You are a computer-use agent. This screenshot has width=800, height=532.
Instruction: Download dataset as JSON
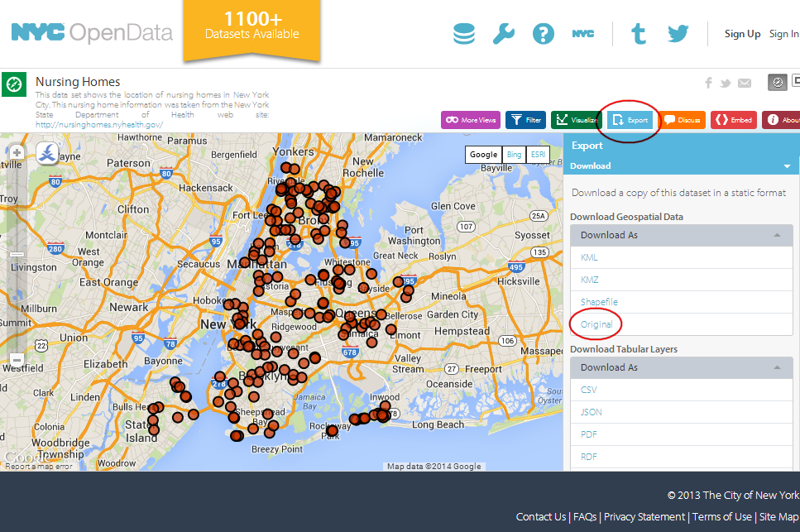point(591,412)
